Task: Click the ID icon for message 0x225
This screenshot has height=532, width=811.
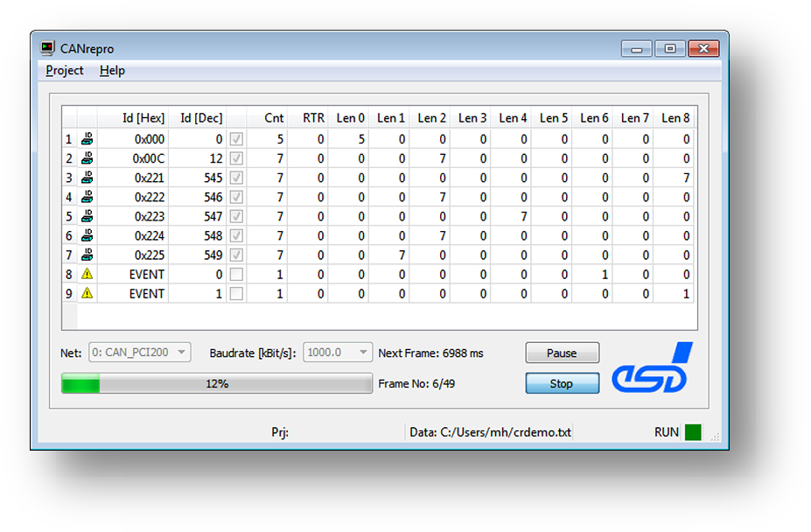Action: pyautogui.click(x=86, y=255)
